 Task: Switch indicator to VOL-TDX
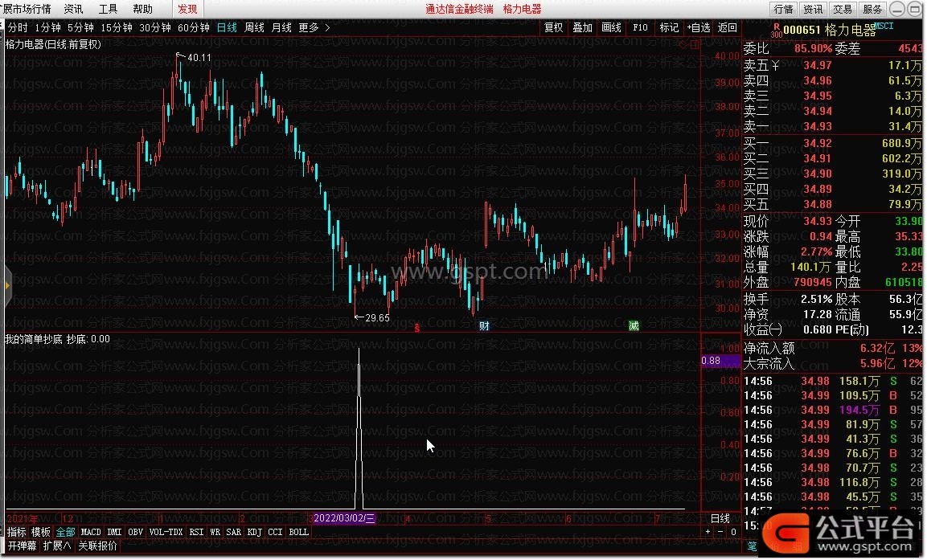click(166, 532)
